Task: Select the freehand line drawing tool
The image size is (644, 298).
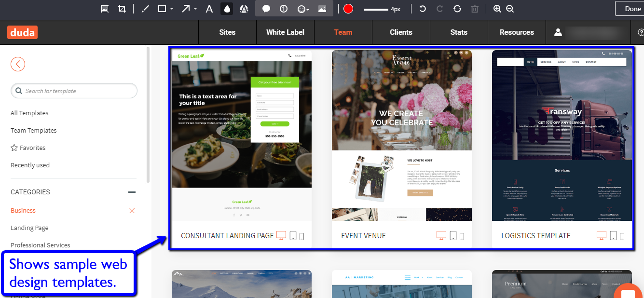Action: [x=145, y=9]
